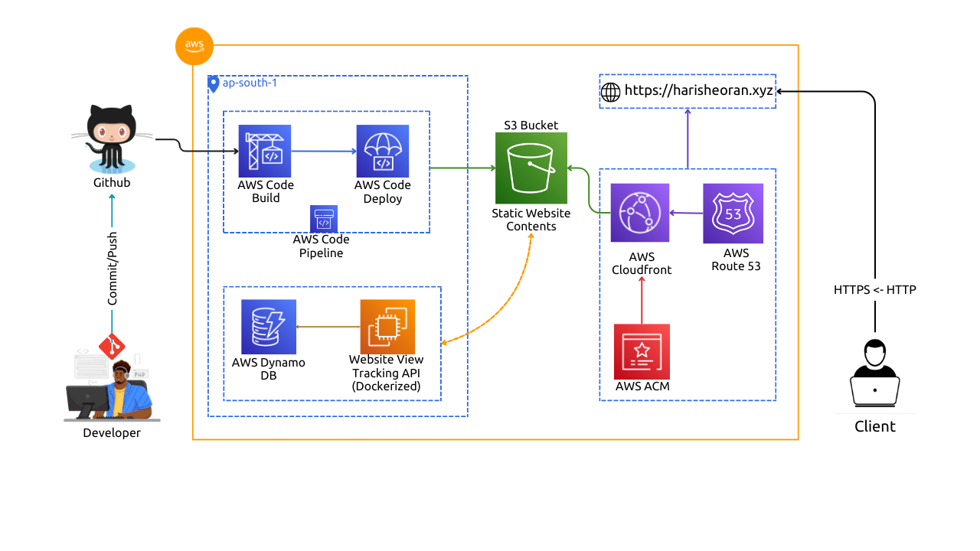Select the Client laptop user icon
The width and height of the screenshot is (980, 551).
click(x=875, y=372)
